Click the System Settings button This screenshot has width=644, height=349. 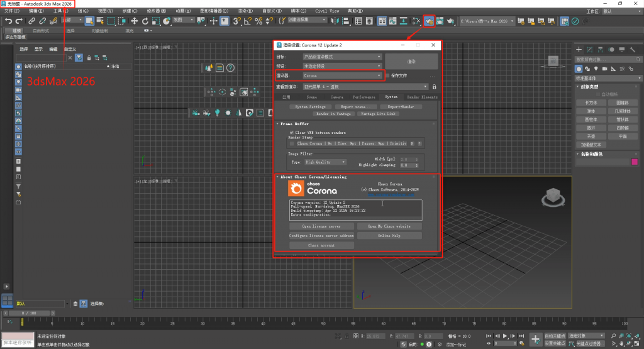click(310, 107)
